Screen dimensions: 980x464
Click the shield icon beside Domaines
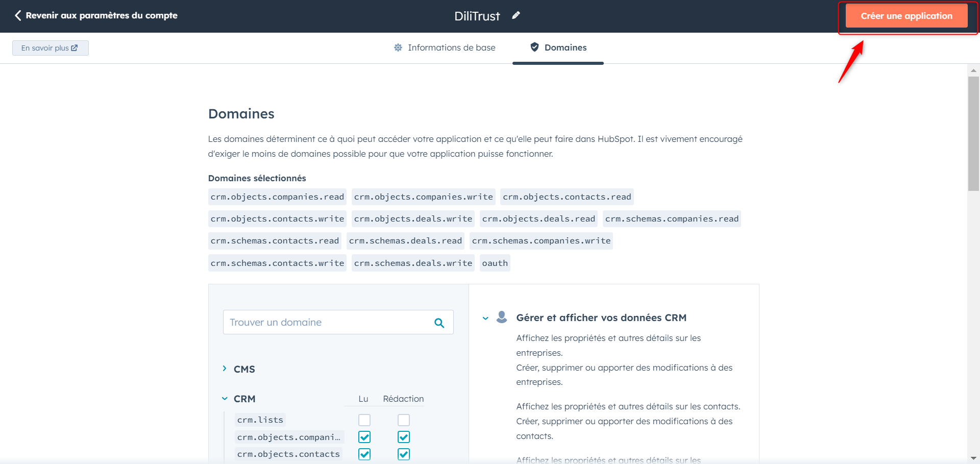534,47
